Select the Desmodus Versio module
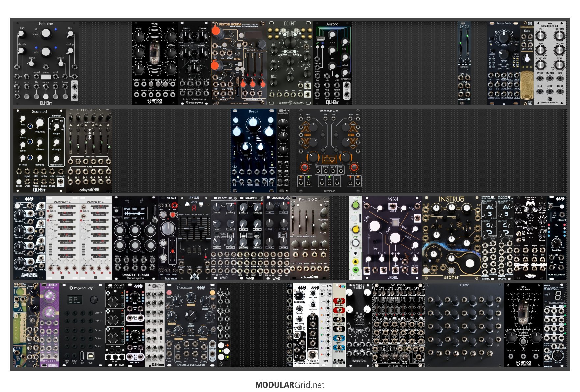 530,238
